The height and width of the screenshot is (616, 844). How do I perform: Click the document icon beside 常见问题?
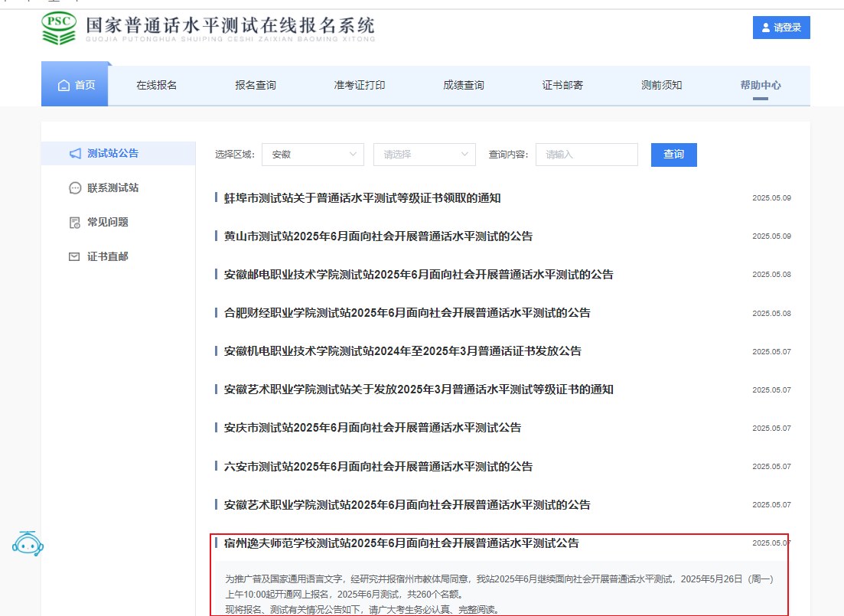click(75, 223)
